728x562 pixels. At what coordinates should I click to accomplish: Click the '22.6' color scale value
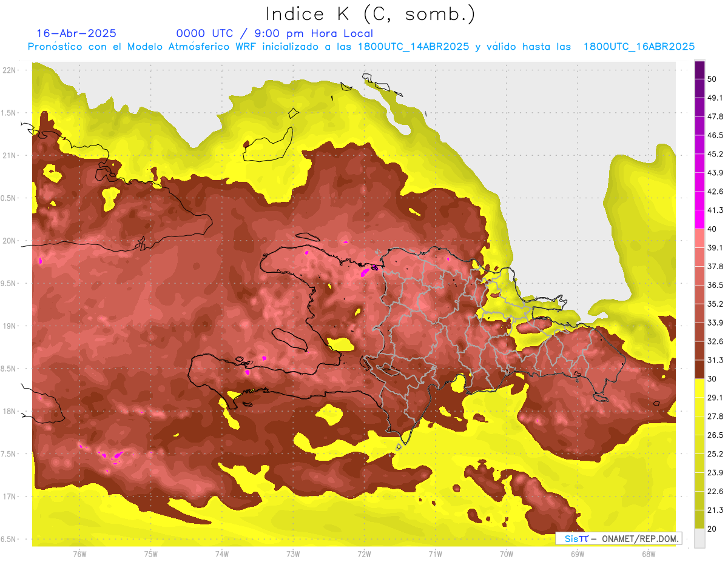[x=715, y=491]
